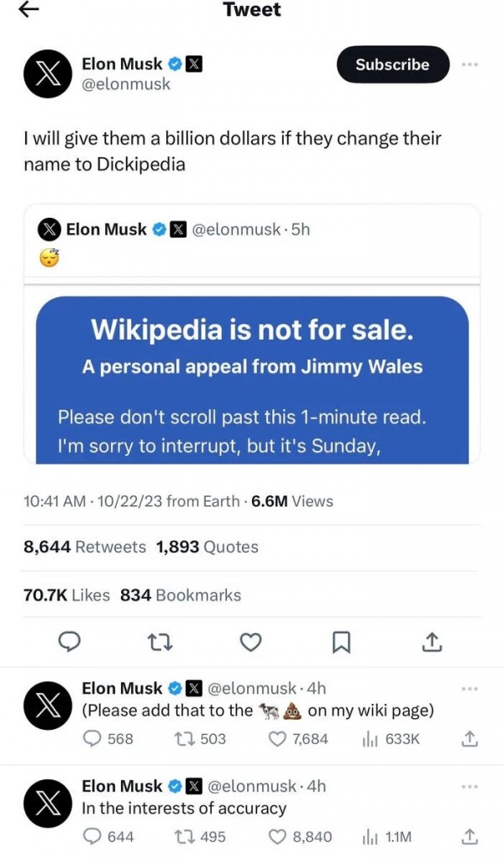504x861 pixels.
Task: Share the main tweet
Action: tap(431, 642)
